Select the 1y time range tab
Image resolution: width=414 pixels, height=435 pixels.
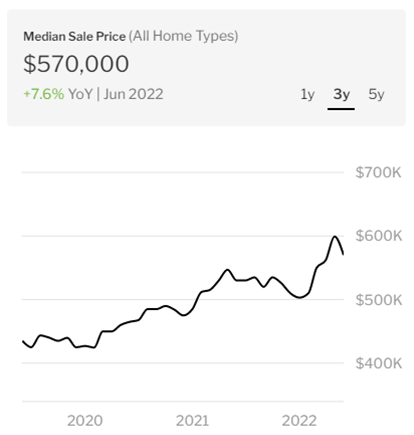click(x=307, y=95)
